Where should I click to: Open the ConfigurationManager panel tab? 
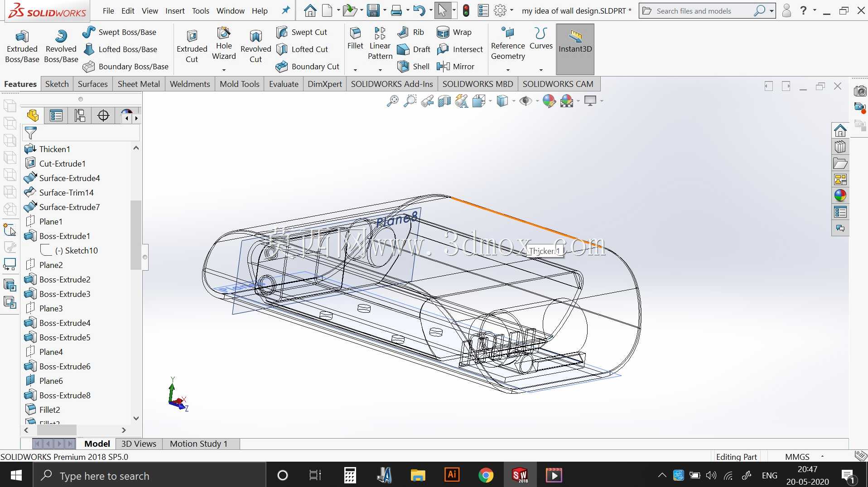[x=80, y=116]
